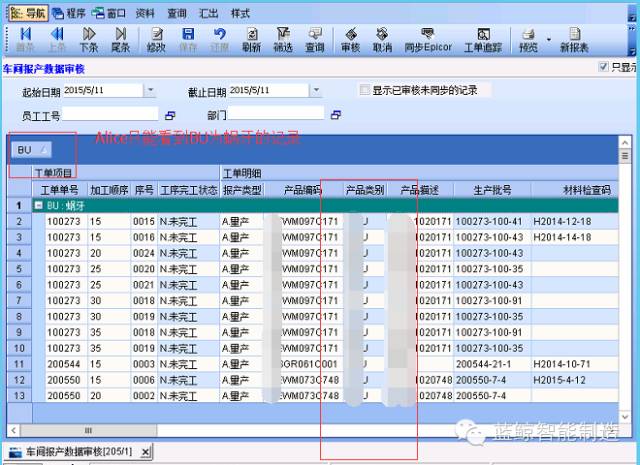Open the 资料 menu
This screenshot has height=465, width=640.
145,13
